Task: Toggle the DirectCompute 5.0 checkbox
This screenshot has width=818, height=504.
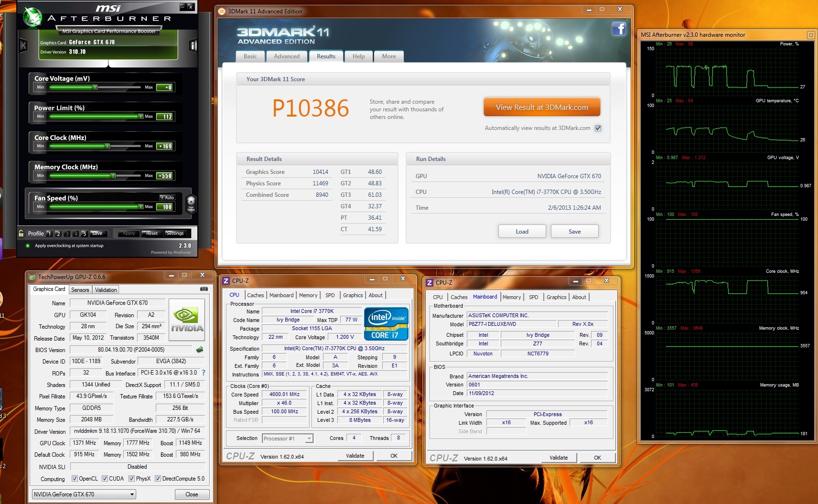Action: click(x=158, y=479)
